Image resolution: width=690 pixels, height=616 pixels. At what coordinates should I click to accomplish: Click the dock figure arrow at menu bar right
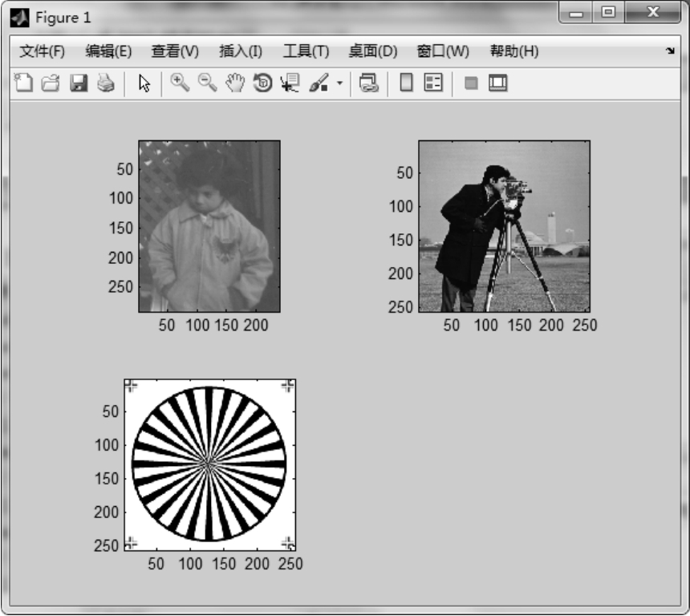click(670, 51)
